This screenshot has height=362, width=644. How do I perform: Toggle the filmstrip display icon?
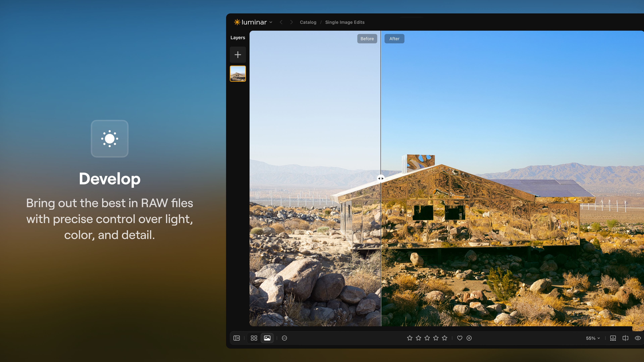[613, 338]
